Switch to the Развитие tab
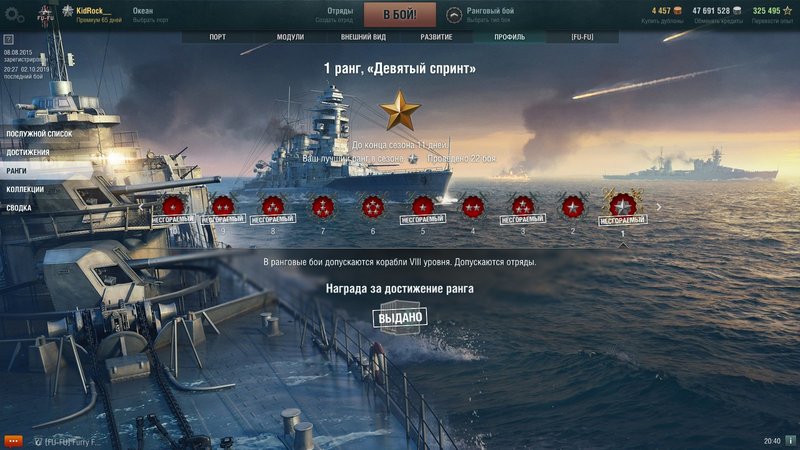Screen dimensions: 800x450 (x=436, y=37)
